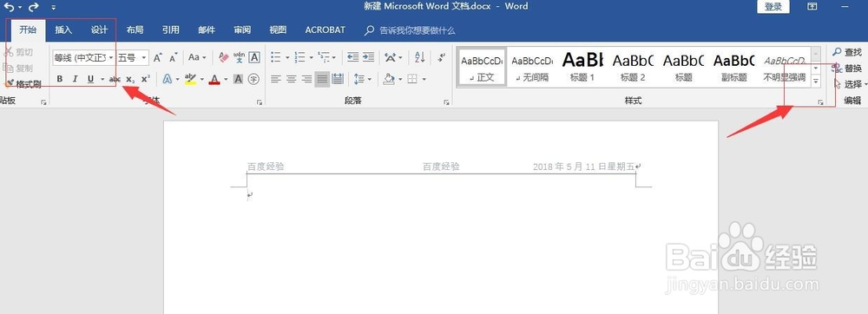Toggle italic formatting
Image resolution: width=868 pixels, height=314 pixels.
[x=75, y=79]
